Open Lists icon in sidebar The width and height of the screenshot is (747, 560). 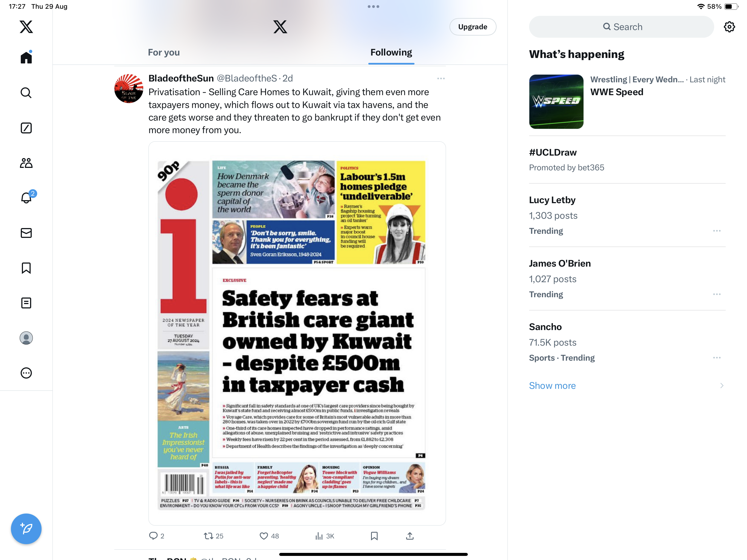pos(26,303)
